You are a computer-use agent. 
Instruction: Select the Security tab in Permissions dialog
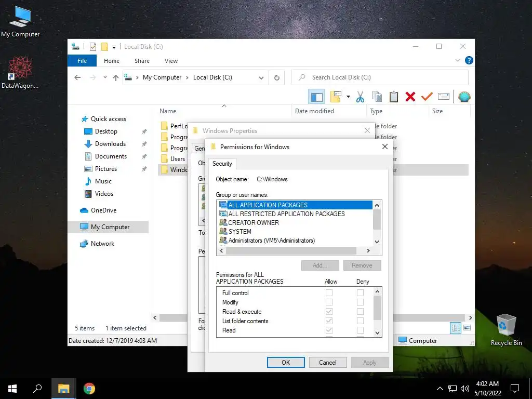click(x=222, y=164)
